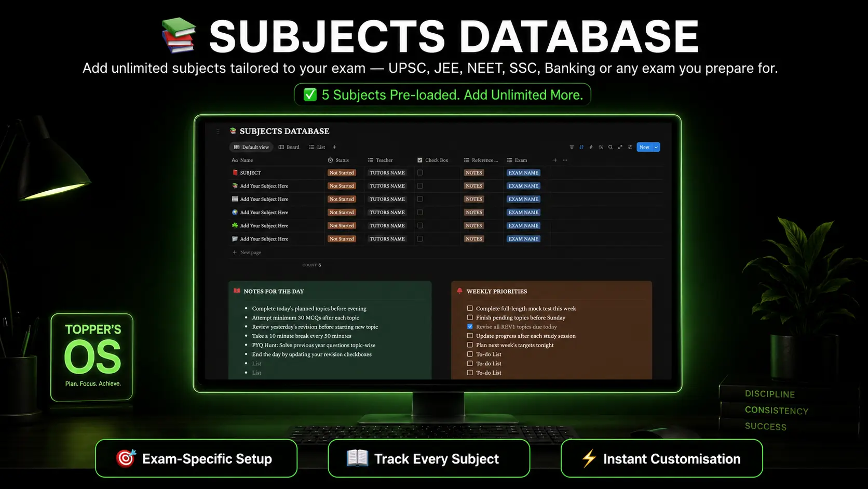Viewport: 868px width, 489px height.
Task: Open the filter icon in database toolbar
Action: point(572,147)
